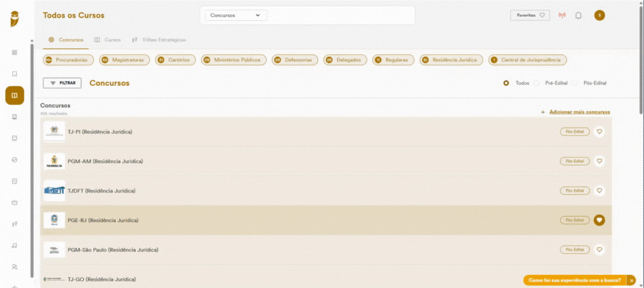Open the bookmark icon in sidebar
644x288 pixels.
click(x=15, y=74)
